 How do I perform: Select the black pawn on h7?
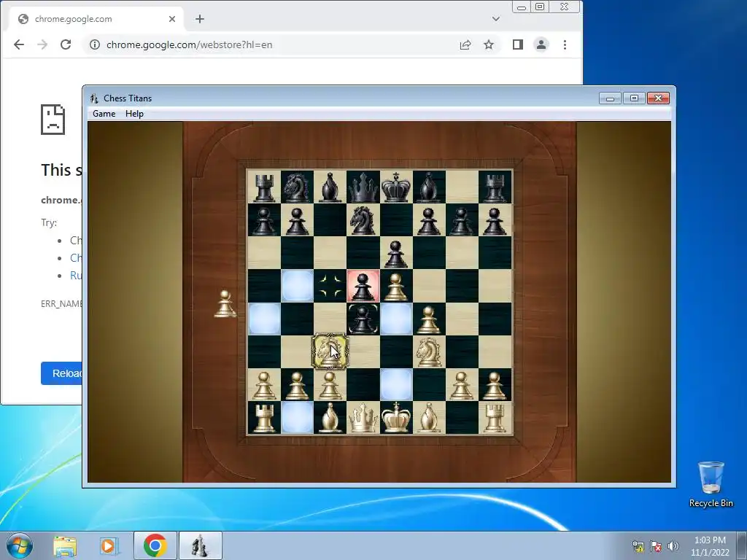click(495, 220)
